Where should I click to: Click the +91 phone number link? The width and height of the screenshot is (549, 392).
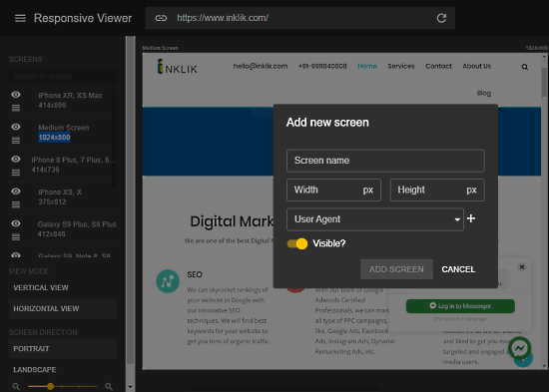pyautogui.click(x=322, y=66)
